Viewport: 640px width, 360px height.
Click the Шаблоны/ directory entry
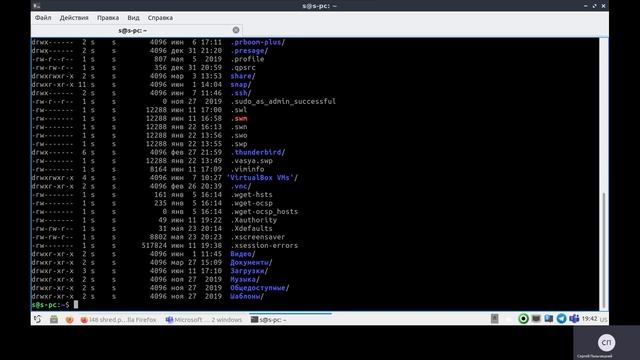pos(247,296)
